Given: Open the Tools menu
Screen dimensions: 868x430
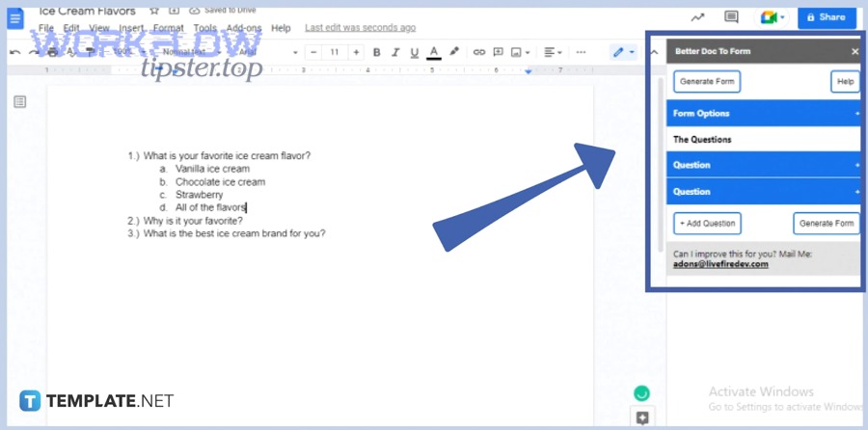Looking at the screenshot, I should (204, 28).
